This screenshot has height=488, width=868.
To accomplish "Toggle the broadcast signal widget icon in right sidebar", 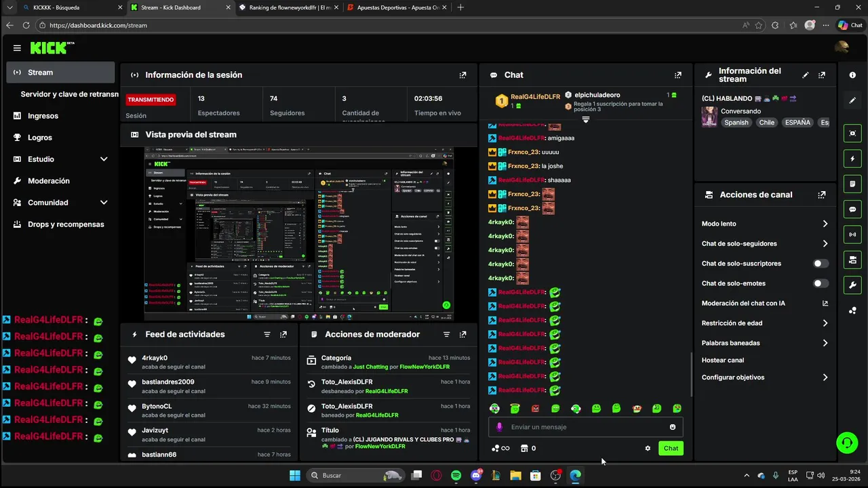I will pyautogui.click(x=852, y=235).
